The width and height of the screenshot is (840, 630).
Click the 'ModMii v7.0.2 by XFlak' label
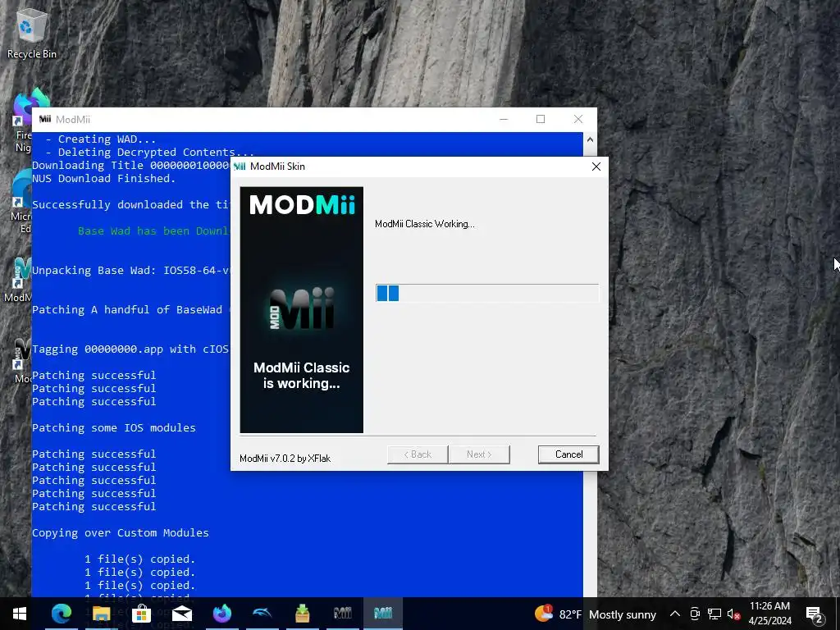tap(285, 459)
